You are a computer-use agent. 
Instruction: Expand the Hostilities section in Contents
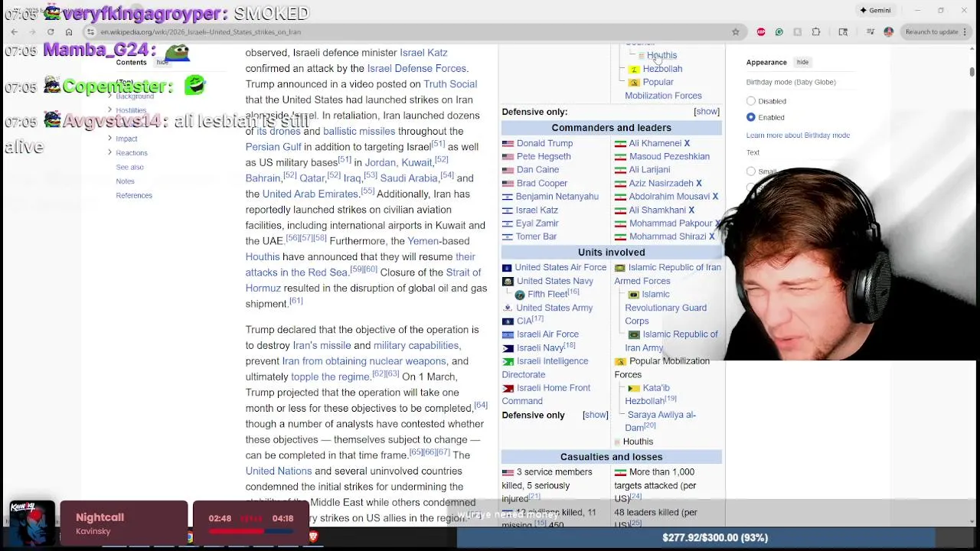point(109,110)
